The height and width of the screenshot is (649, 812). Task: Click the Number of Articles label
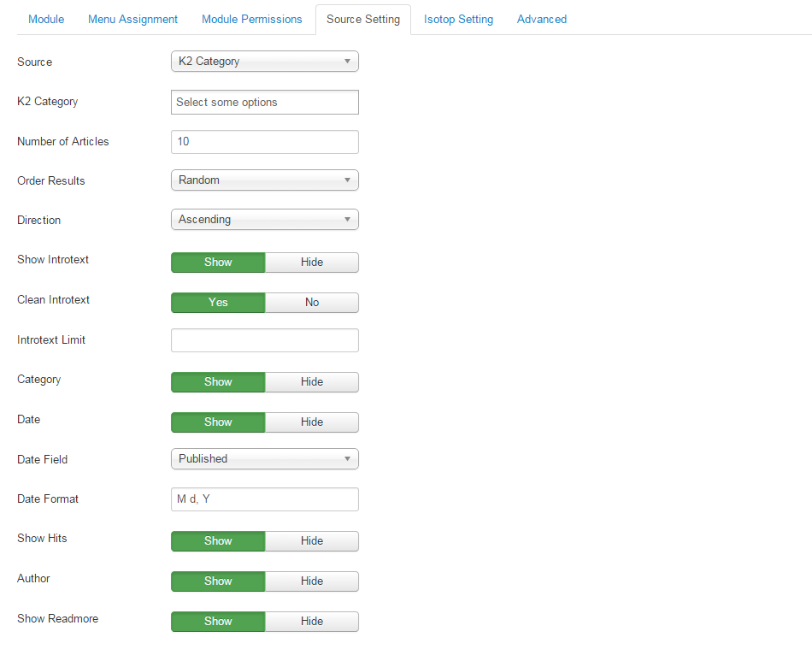click(x=62, y=141)
